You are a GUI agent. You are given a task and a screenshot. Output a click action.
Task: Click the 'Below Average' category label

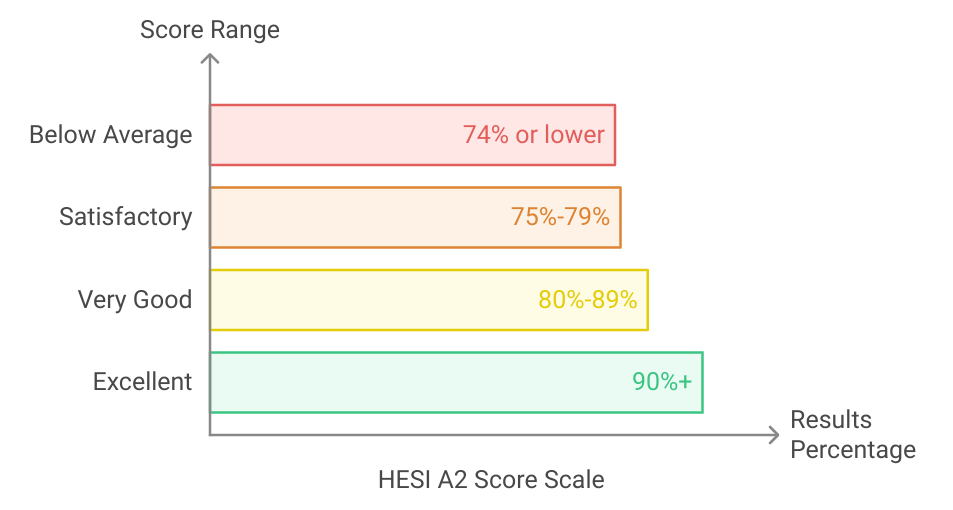111,134
